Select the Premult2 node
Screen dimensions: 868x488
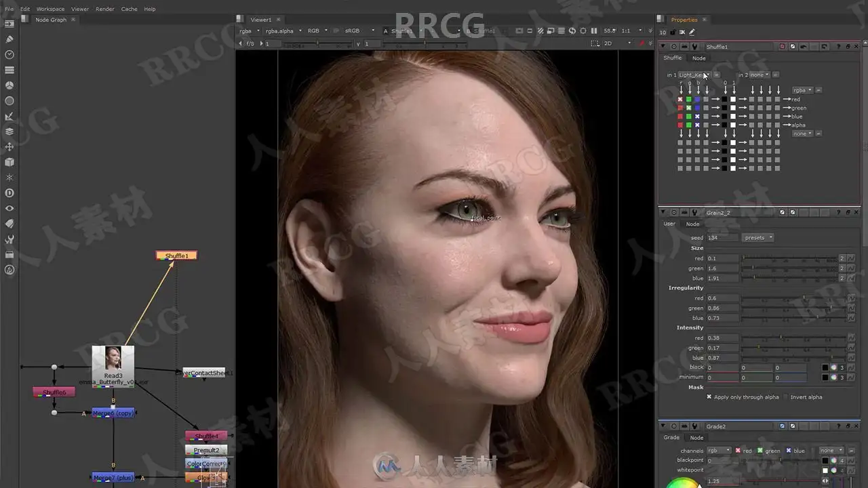click(x=206, y=450)
